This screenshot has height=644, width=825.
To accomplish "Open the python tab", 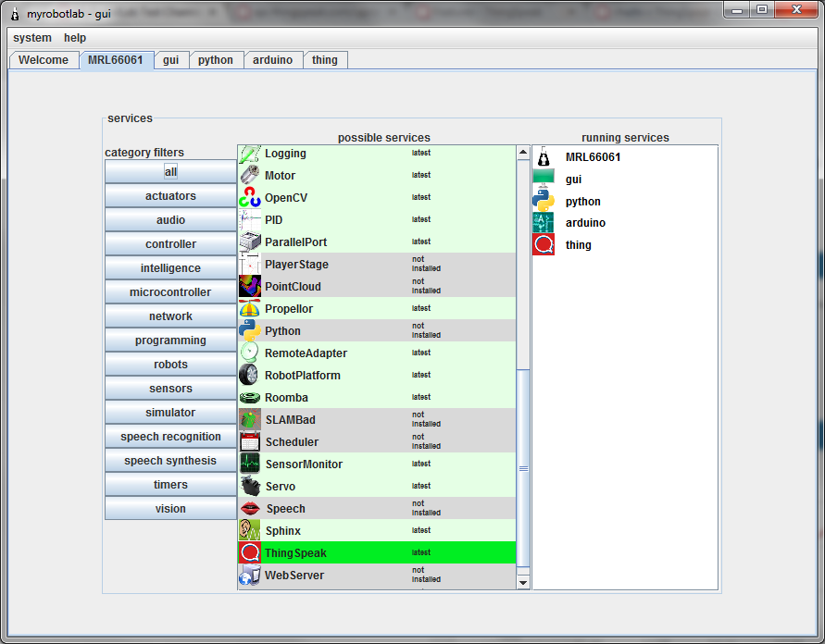I will click(x=216, y=60).
